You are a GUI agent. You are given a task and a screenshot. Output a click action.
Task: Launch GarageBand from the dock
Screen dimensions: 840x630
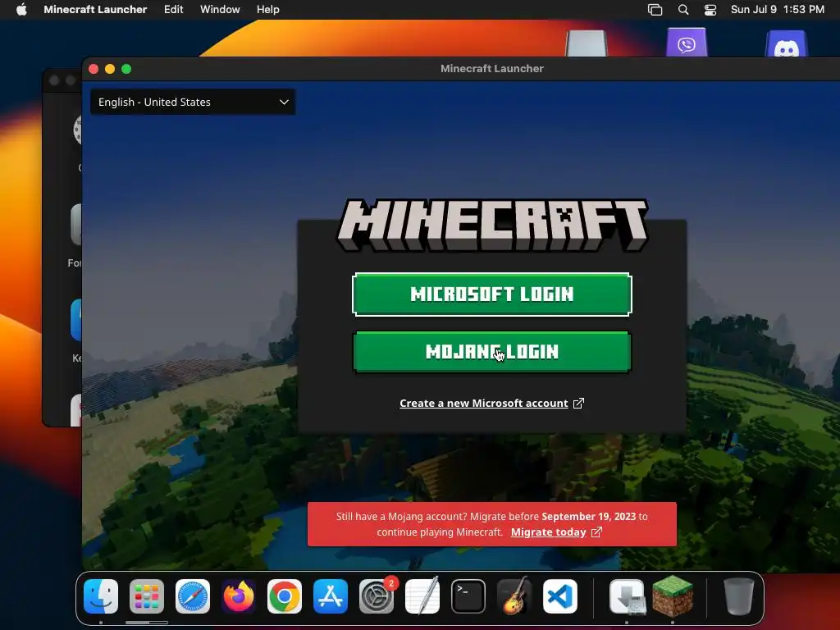pyautogui.click(x=514, y=596)
